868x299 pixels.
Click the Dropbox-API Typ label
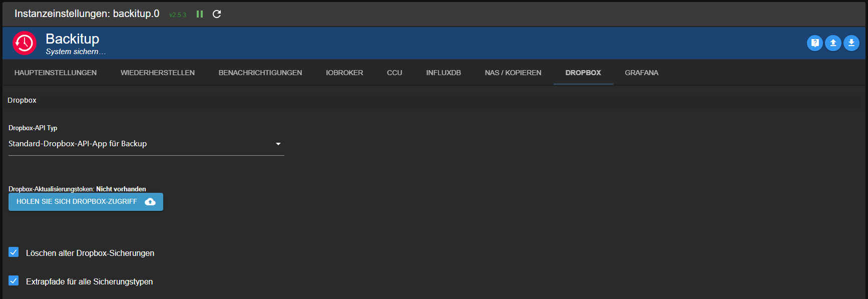pos(33,128)
